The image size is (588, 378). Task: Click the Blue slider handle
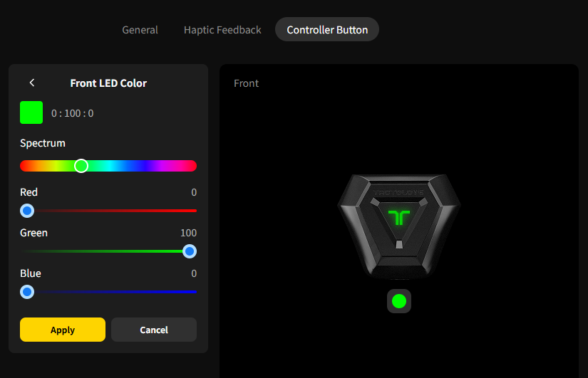click(27, 292)
